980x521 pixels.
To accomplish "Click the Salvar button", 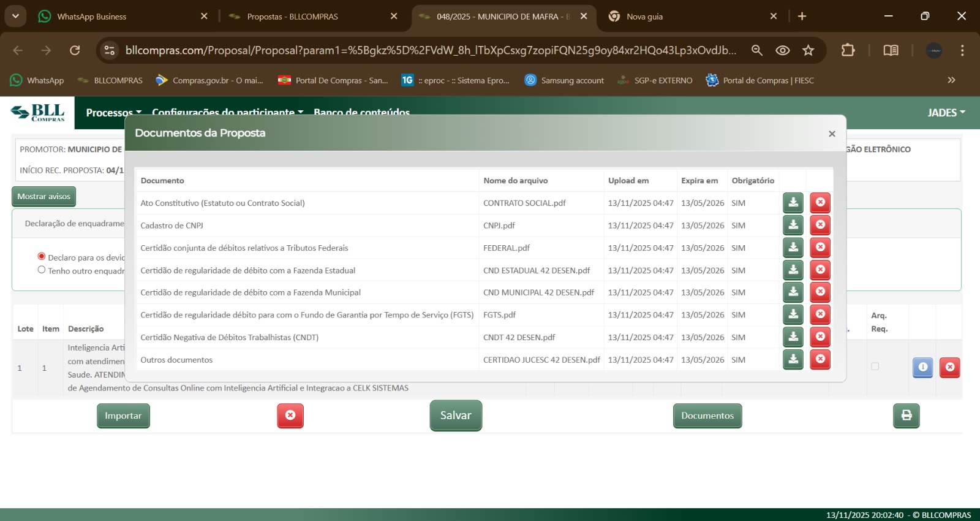I will (456, 416).
